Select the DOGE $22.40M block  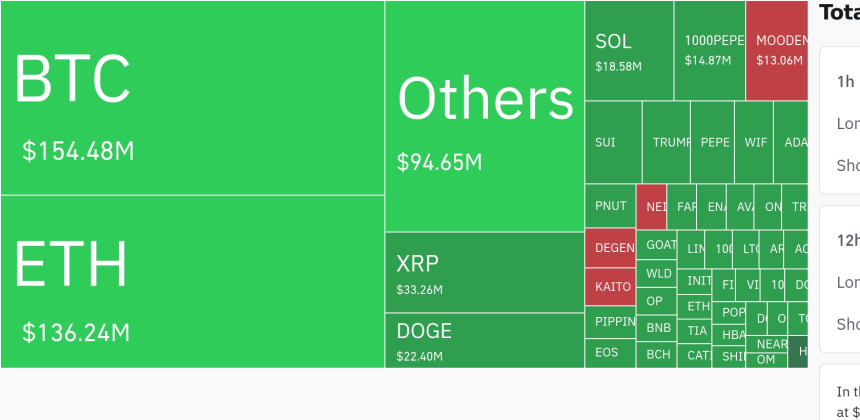pyautogui.click(x=484, y=340)
